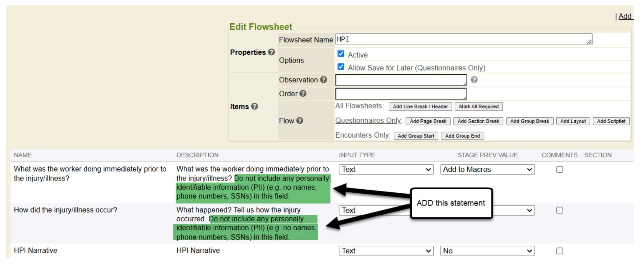
Task: Click the help icon next to Items
Action: (255, 106)
